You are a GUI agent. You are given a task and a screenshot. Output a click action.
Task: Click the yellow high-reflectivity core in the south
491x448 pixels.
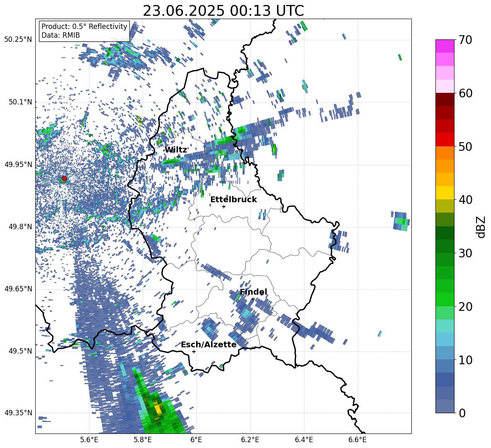[x=158, y=409]
